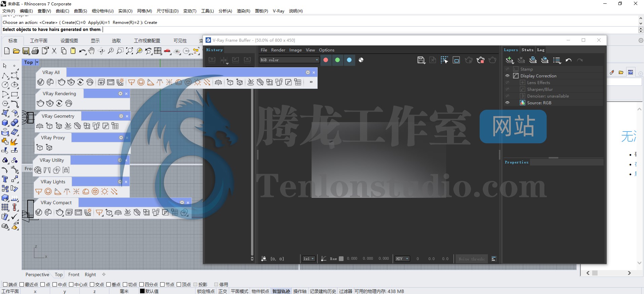
Task: Click the Infinite Plane icon in VRay Geometry
Action: tap(40, 126)
